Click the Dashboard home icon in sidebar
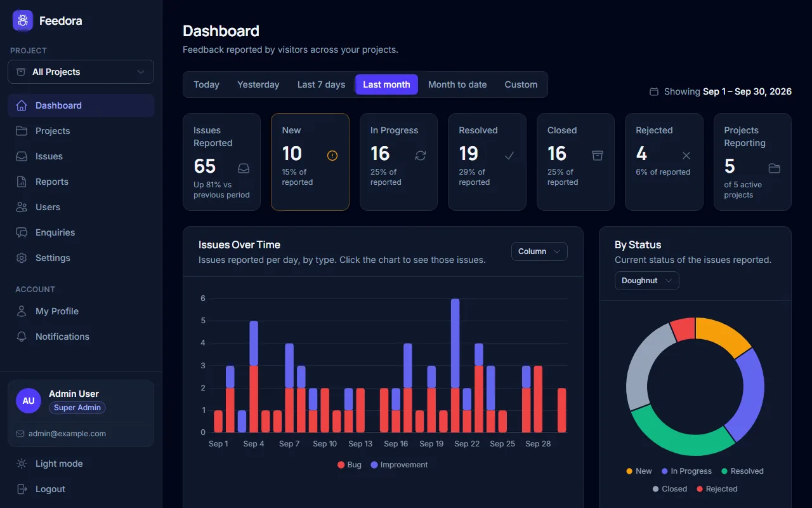This screenshot has height=508, width=812. (22, 105)
